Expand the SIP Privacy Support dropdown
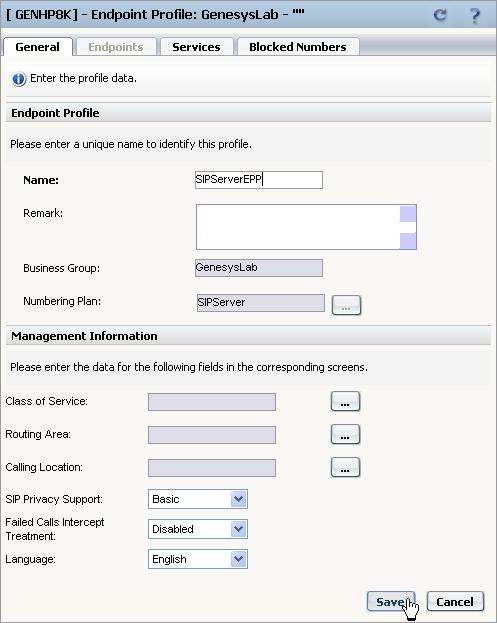 pyautogui.click(x=198, y=499)
